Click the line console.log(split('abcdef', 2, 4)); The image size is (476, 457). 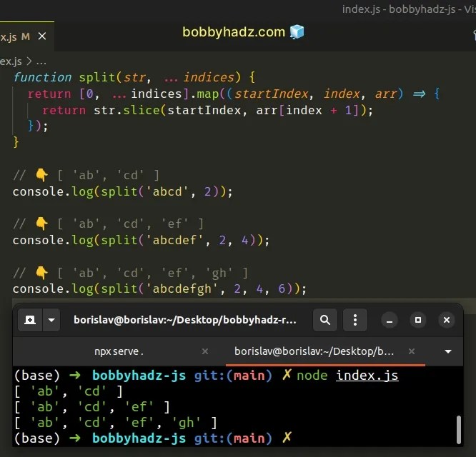[x=141, y=241]
